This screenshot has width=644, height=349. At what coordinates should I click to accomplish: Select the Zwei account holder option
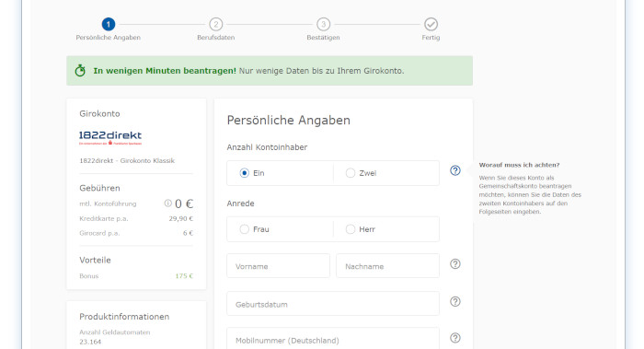click(351, 173)
